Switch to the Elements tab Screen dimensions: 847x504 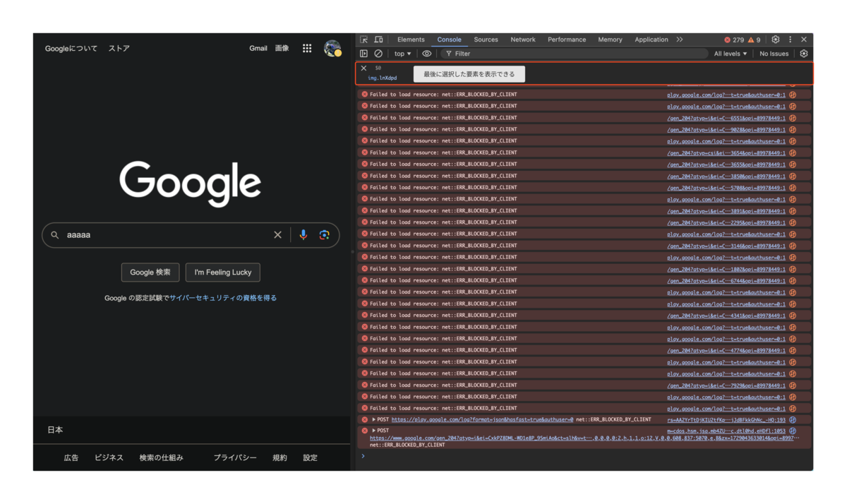pos(411,40)
